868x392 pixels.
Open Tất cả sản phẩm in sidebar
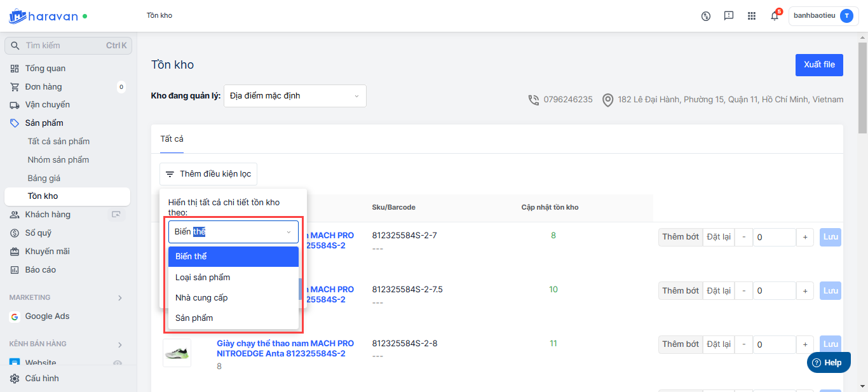click(x=58, y=142)
